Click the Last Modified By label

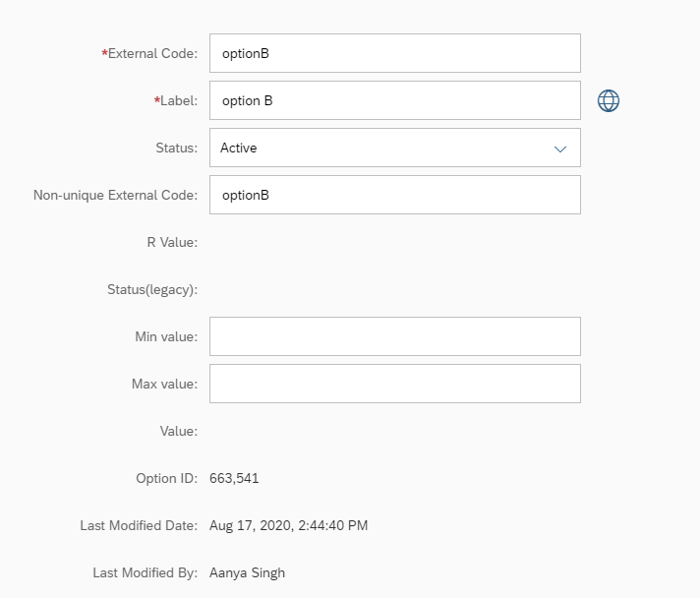(x=146, y=573)
